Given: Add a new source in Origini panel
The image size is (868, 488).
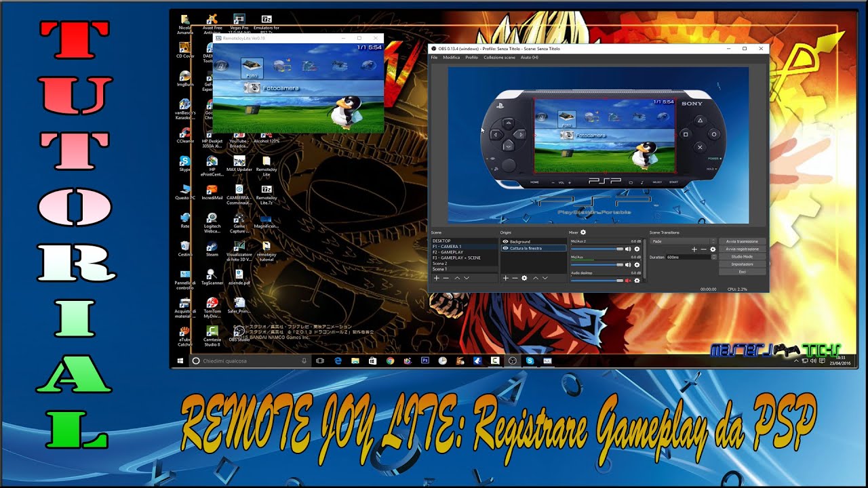Looking at the screenshot, I should (505, 278).
